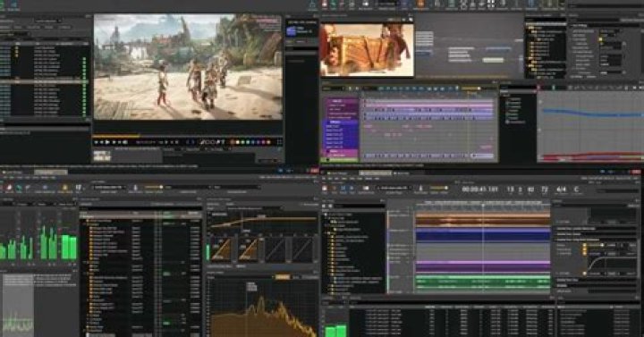The width and height of the screenshot is (644, 337).
Task: Click the orange video progress bar under the preview
Action: pyautogui.click(x=115, y=136)
